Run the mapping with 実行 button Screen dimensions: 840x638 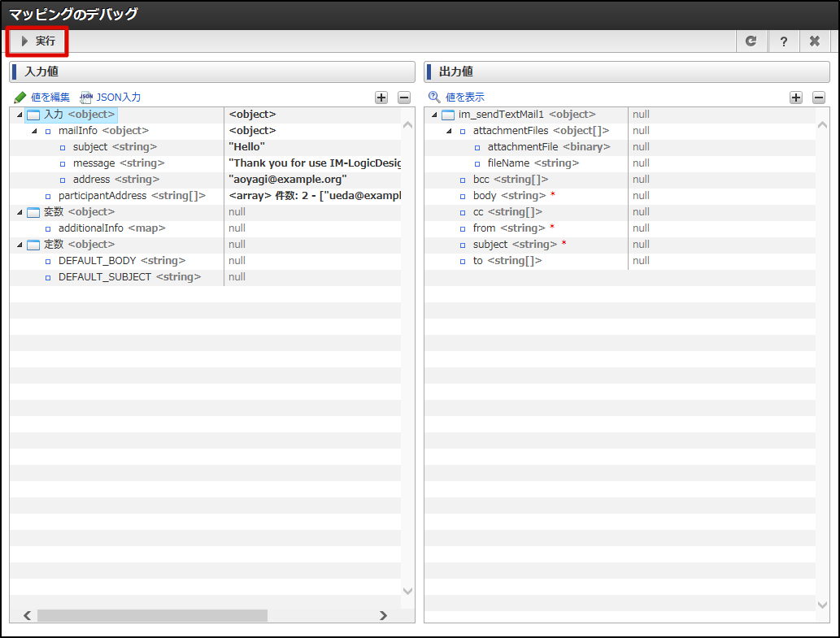(x=37, y=41)
